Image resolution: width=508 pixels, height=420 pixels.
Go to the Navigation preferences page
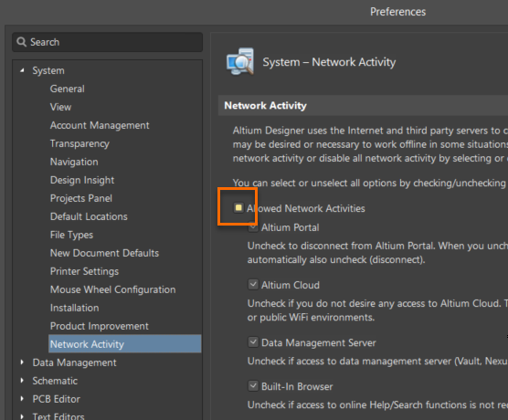click(74, 162)
